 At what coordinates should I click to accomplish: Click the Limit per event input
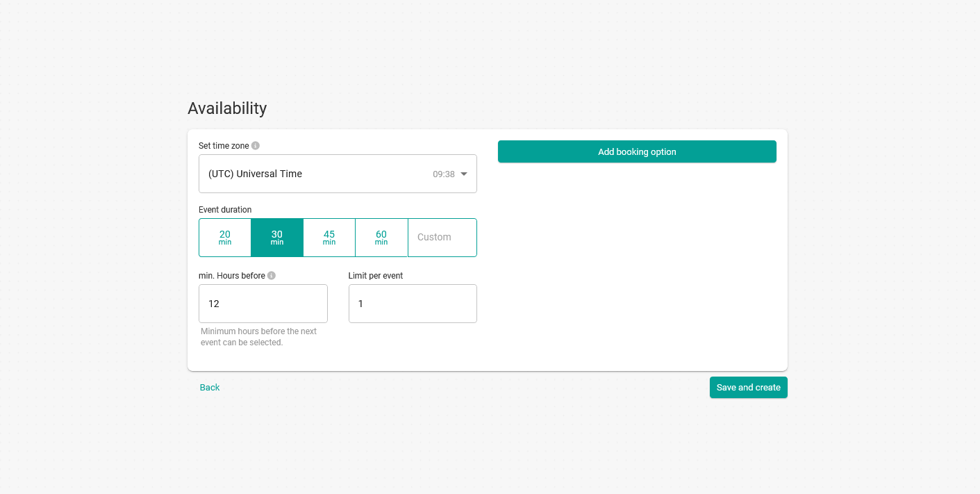click(x=413, y=304)
